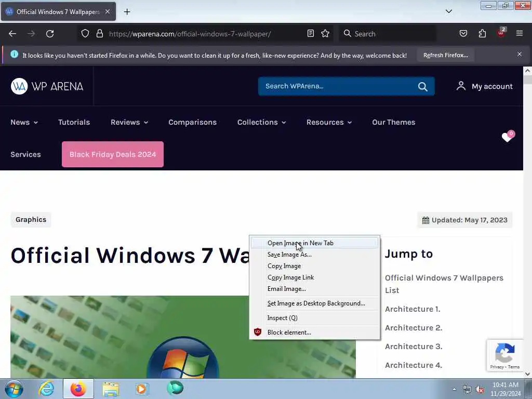
Task: Click Refresh Firefox button
Action: [x=445, y=55]
